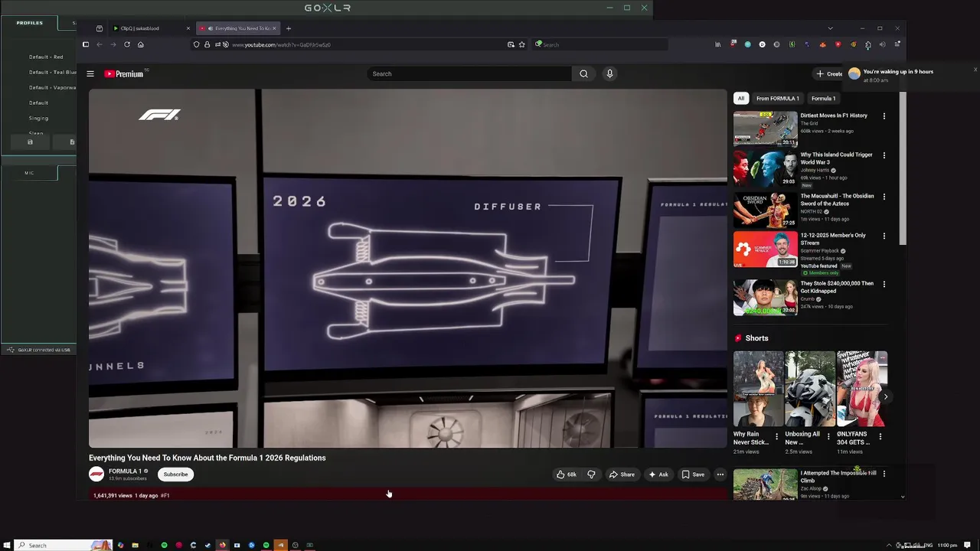Go to YouTube Premium home logo
980x551 pixels.
(x=124, y=73)
